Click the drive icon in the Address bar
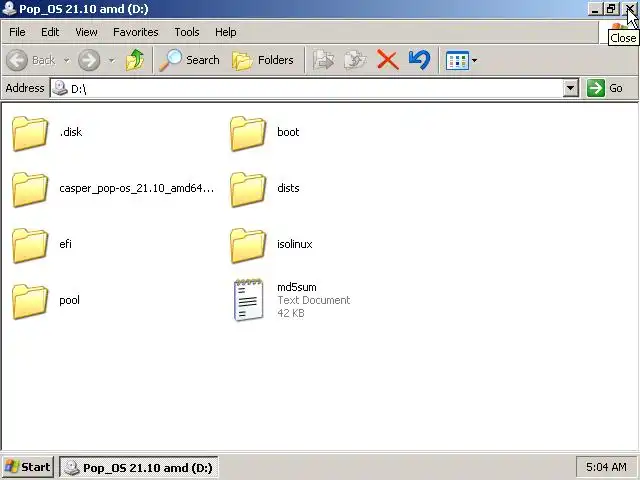 [60, 87]
